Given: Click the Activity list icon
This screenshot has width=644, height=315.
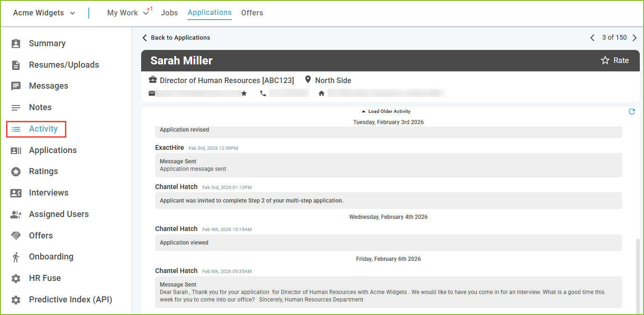Looking at the screenshot, I should tap(16, 129).
